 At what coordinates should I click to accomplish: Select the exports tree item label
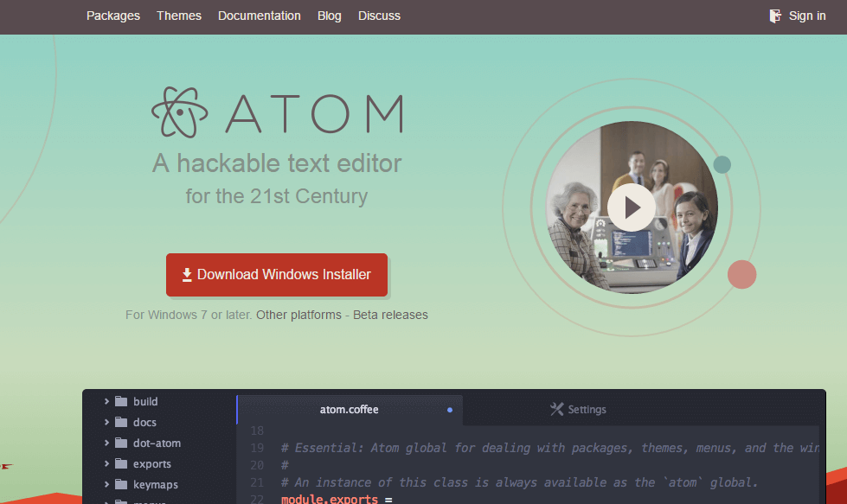[152, 464]
